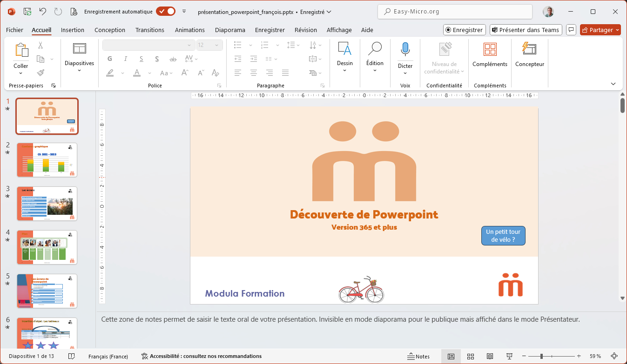The width and height of the screenshot is (627, 364).
Task: Click the center paragraph icon
Action: (x=254, y=73)
